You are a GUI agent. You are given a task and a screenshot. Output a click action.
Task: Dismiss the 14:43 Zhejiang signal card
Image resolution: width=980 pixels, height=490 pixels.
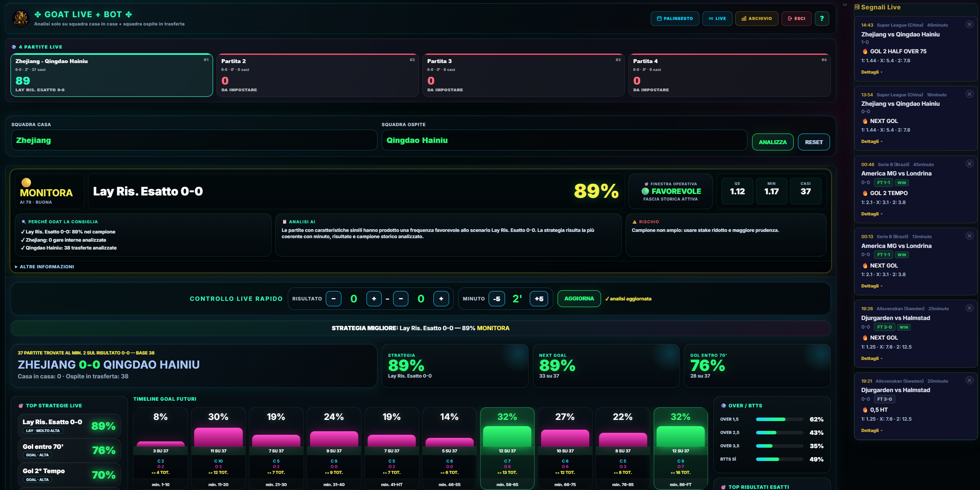(969, 24)
